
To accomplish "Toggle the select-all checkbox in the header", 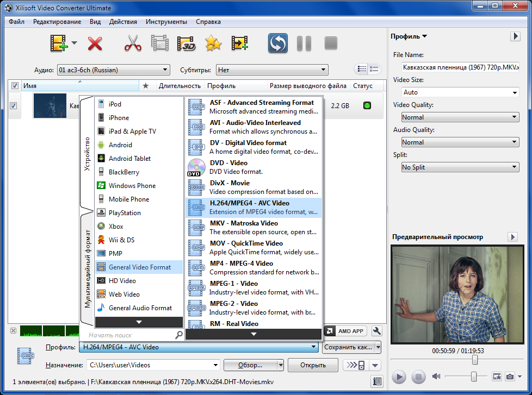I will (x=15, y=86).
